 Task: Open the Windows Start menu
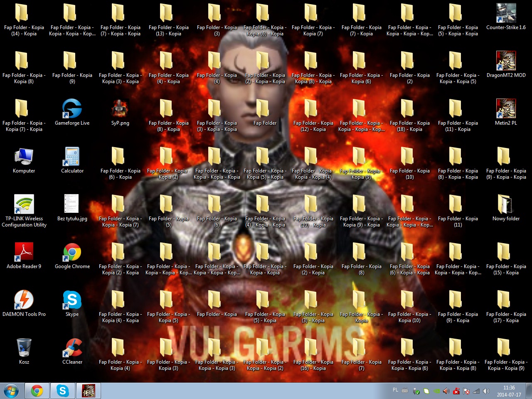[11, 391]
